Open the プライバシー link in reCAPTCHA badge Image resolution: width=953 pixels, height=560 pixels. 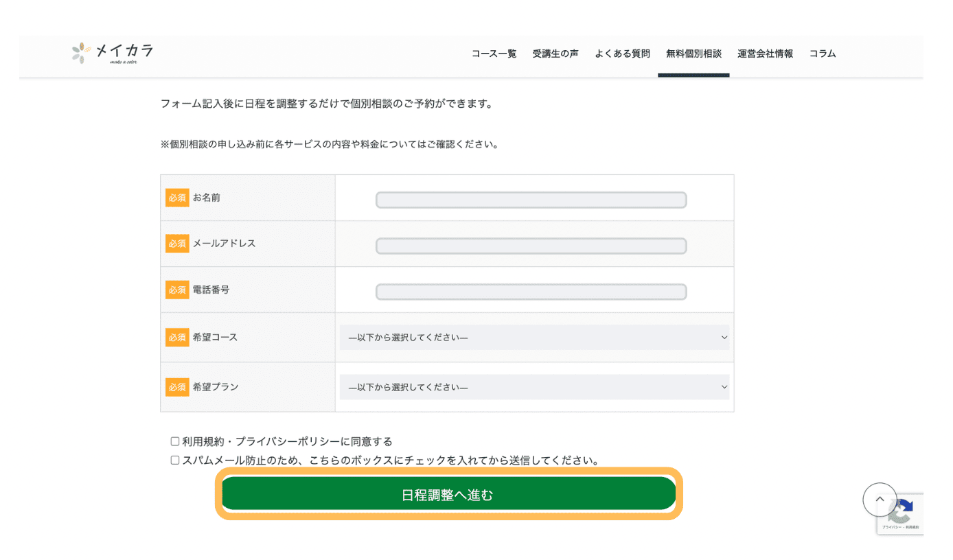click(x=891, y=527)
